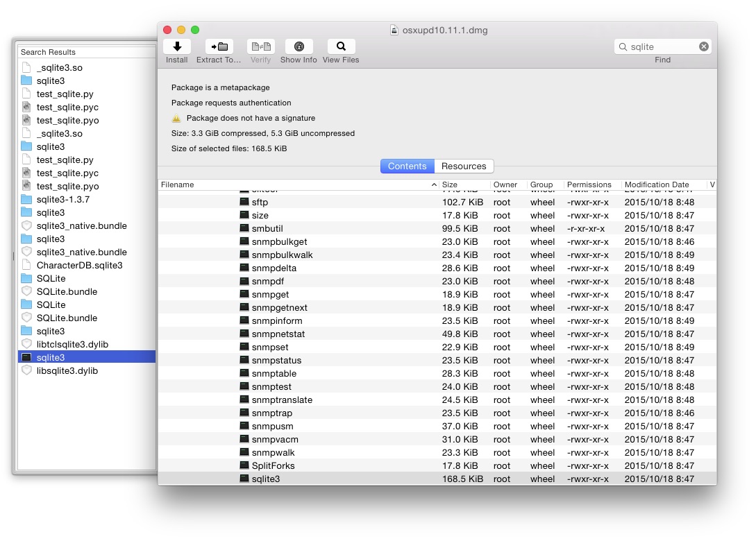The width and height of the screenshot is (756, 541).
Task: Click the Install toolbar icon
Action: [x=177, y=46]
